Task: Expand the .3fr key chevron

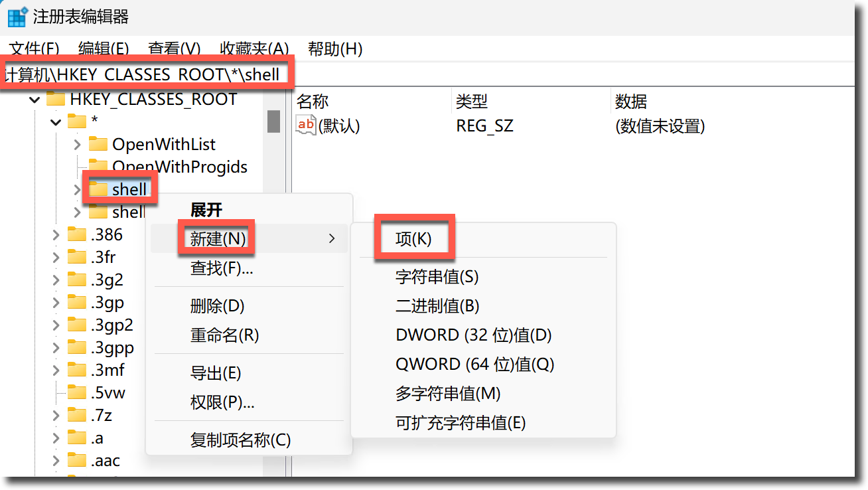Action: [56, 257]
